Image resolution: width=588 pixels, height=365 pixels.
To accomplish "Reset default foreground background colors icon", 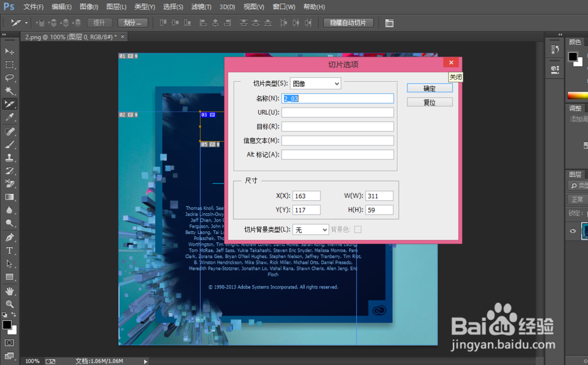I will click(x=5, y=315).
